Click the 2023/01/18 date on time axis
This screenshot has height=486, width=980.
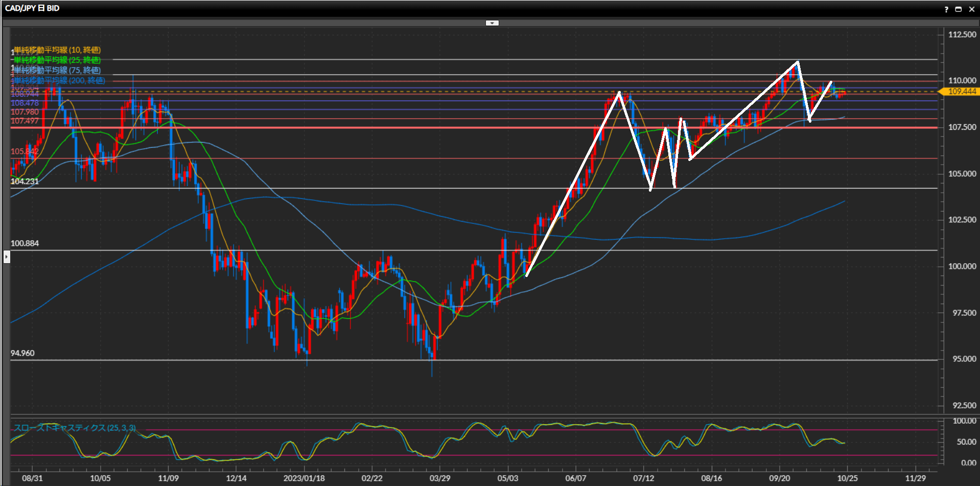pos(304,478)
